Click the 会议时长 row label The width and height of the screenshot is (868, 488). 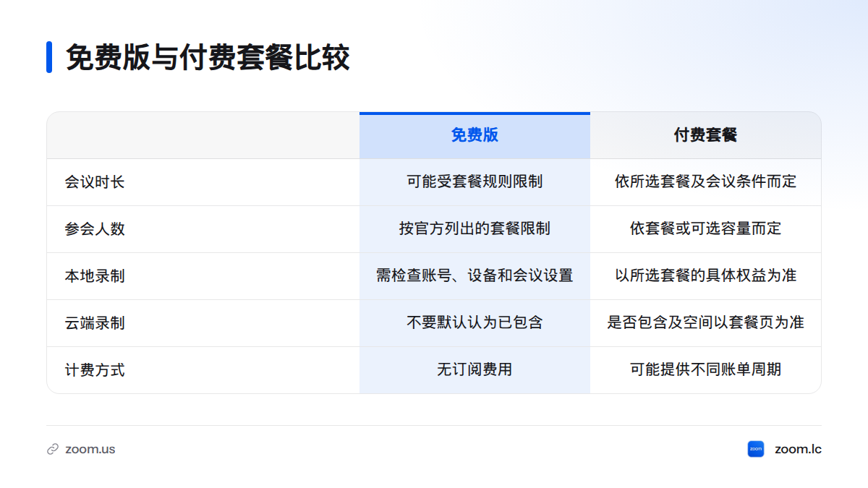pyautogui.click(x=95, y=182)
